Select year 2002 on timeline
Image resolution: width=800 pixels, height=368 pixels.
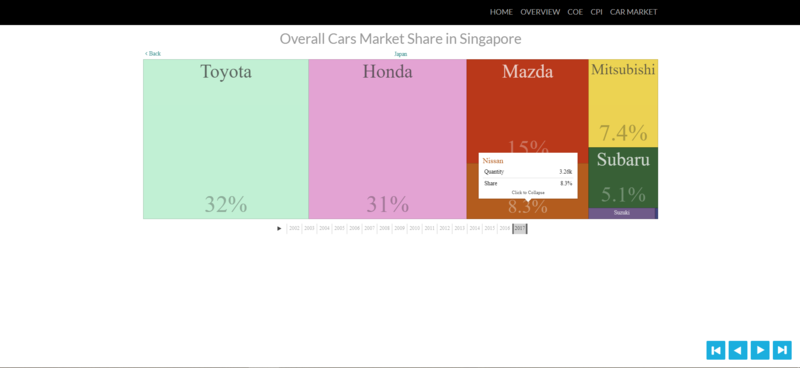point(294,228)
